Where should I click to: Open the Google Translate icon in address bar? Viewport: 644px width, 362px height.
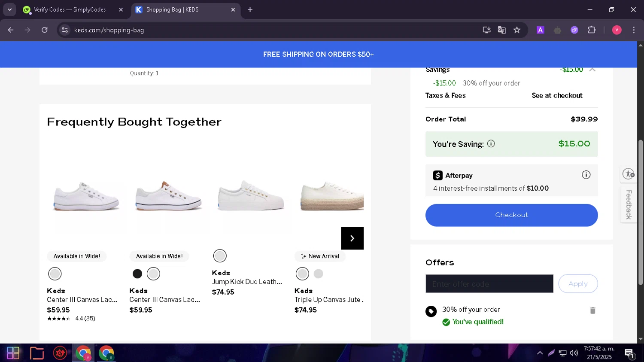point(501,30)
